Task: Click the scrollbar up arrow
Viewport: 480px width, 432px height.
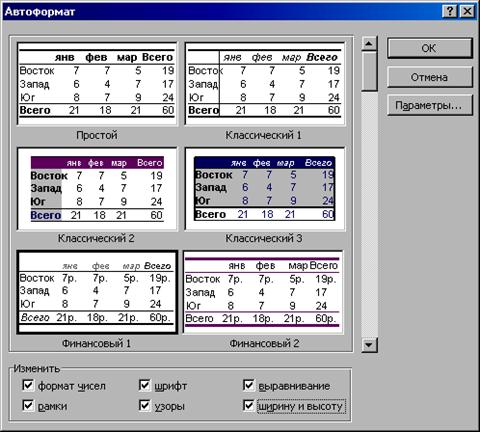Action: coord(369,44)
